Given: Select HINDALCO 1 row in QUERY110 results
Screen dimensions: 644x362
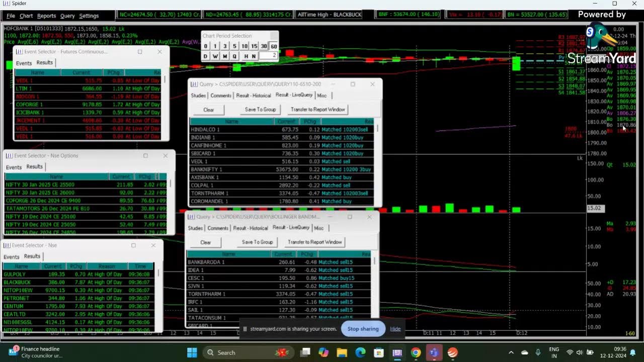Looking at the screenshot, I should [x=283, y=129].
